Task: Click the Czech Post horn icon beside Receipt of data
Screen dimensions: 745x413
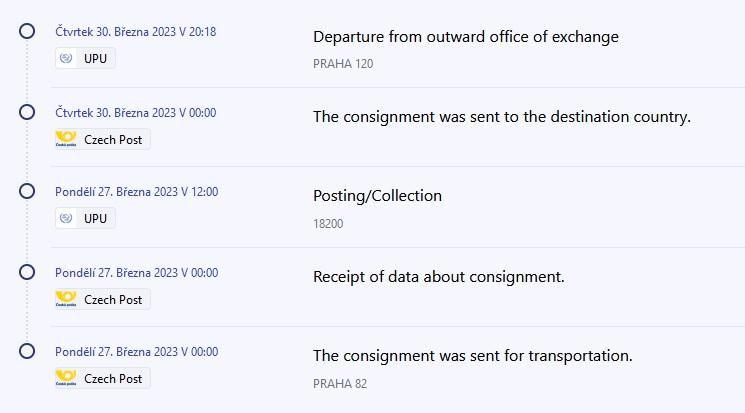Action: point(67,298)
